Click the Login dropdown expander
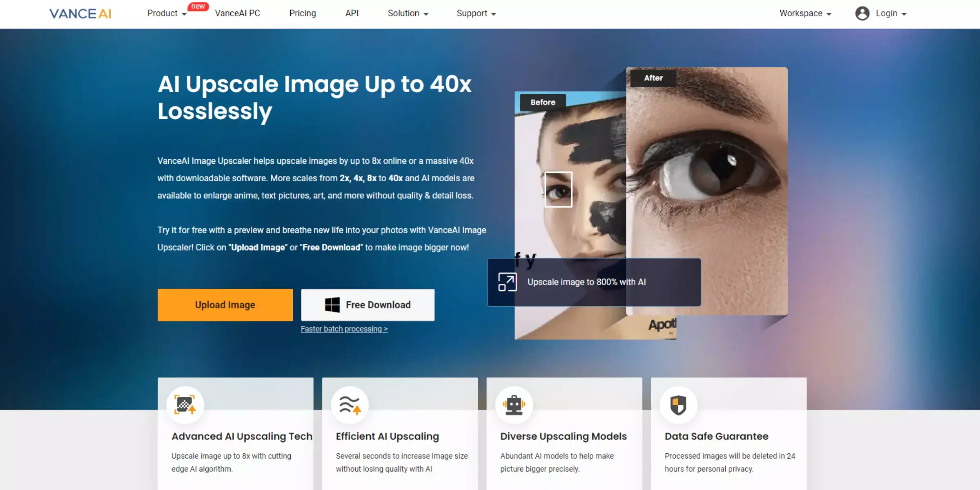Viewport: 980px width, 490px height. 906,13
